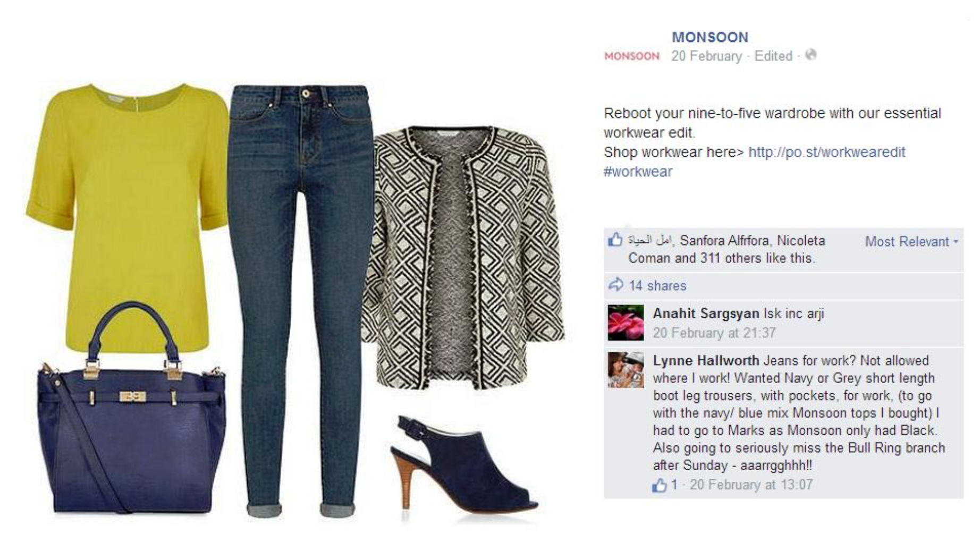Open the MONSOON page name link
Screen dimensions: 980x542
709,37
